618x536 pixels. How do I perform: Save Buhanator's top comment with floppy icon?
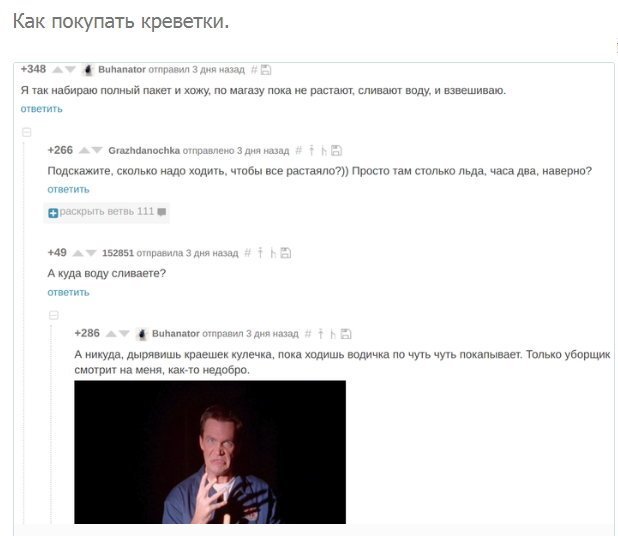click(266, 70)
